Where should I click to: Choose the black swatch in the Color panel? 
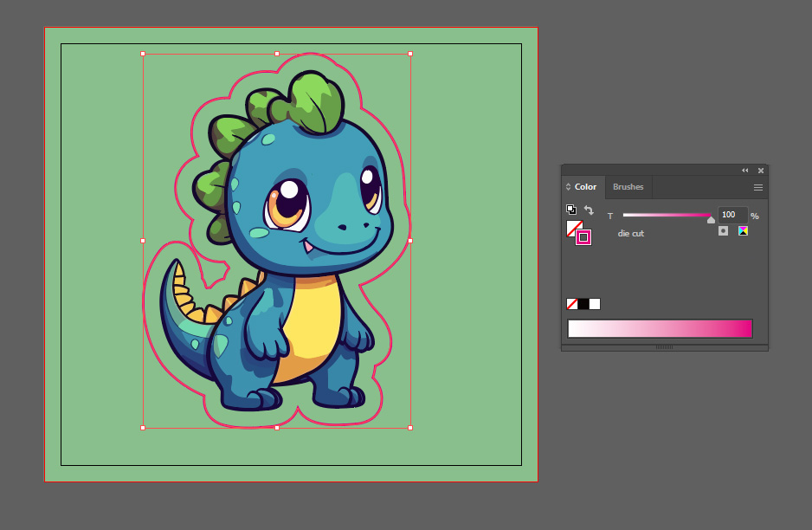coord(583,304)
